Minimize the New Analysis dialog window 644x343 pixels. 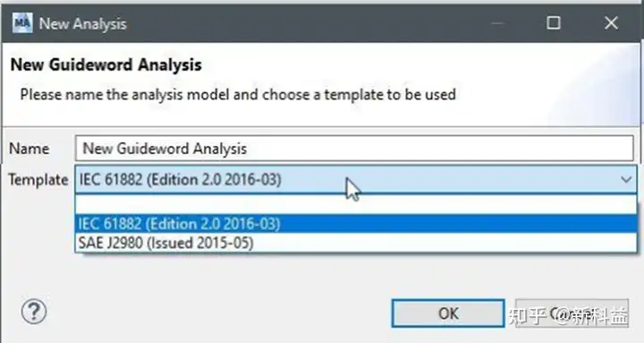point(497,23)
